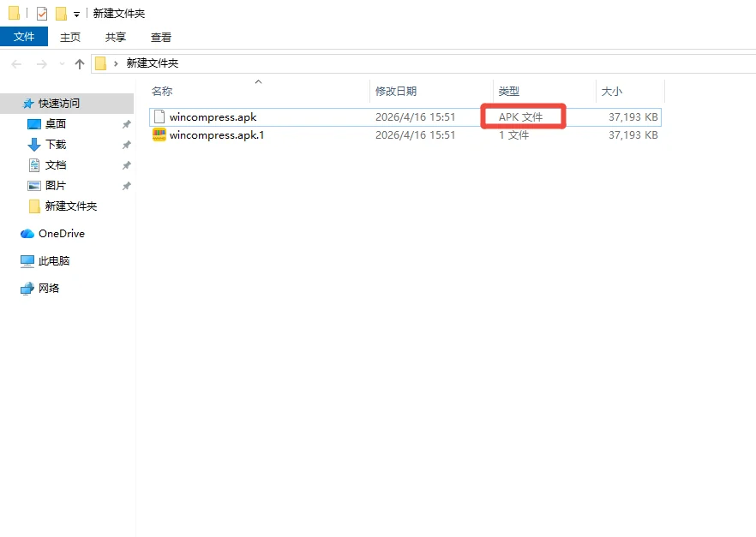The width and height of the screenshot is (756, 537).
Task: Select OneDrive in the navigation pane
Action: (x=62, y=234)
